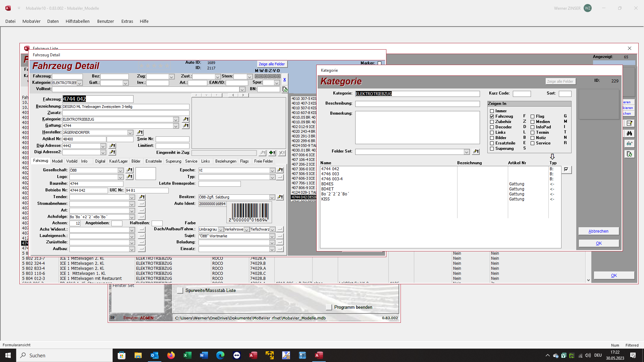Image resolution: width=644 pixels, height=362 pixels.
Task: Expand the Achsfolge dropdown
Action: pyautogui.click(x=132, y=217)
